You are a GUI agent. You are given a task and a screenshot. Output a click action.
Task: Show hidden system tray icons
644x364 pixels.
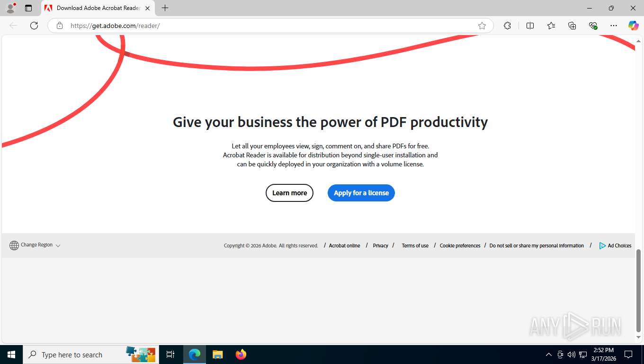click(x=549, y=355)
